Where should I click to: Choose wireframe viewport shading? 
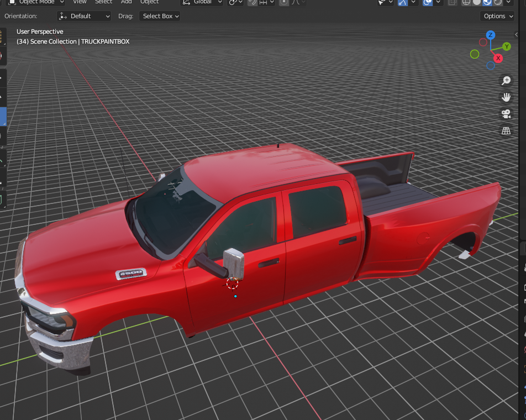click(x=466, y=2)
